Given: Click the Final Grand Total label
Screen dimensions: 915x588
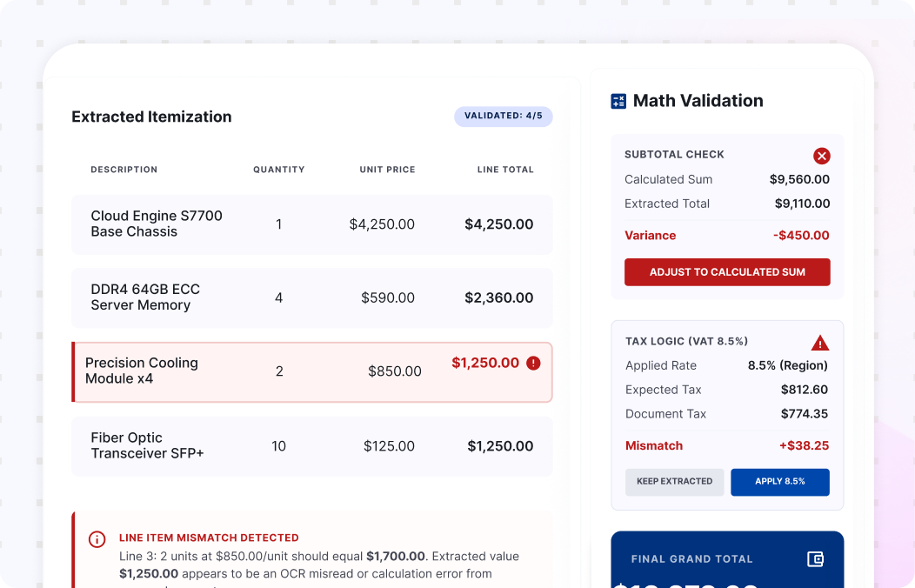Looking at the screenshot, I should 692,558.
